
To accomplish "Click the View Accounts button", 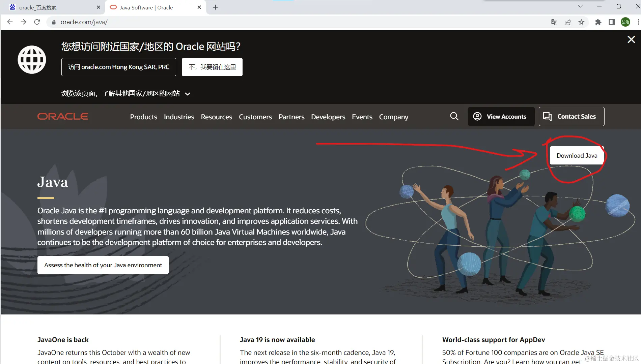I will (x=501, y=117).
